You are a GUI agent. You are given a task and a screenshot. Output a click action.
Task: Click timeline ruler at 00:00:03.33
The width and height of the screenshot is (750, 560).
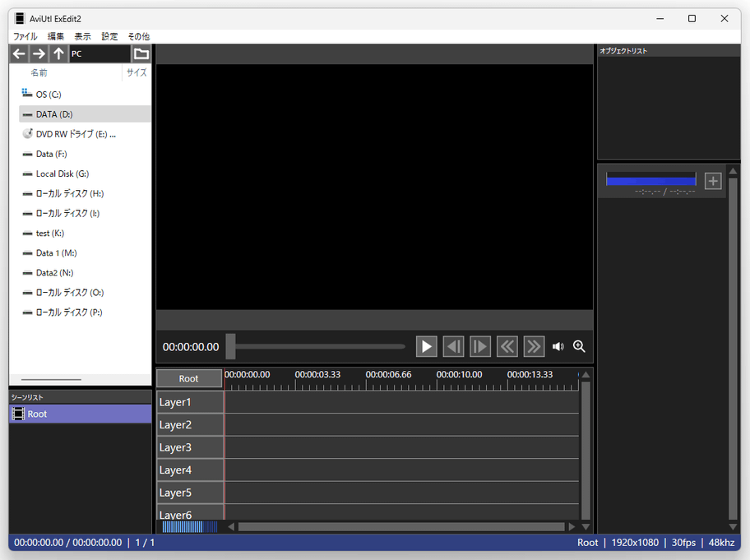pyautogui.click(x=317, y=374)
